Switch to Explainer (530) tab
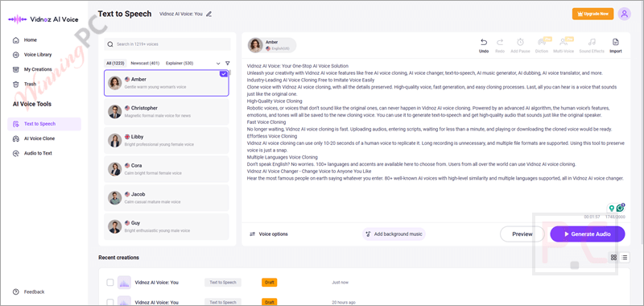 tap(180, 64)
